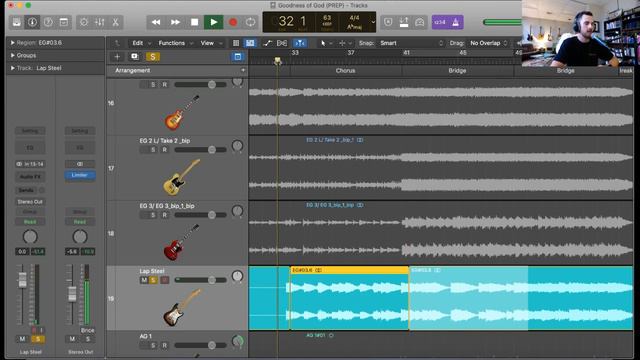Toggle the Replace mode icon

point(388,22)
